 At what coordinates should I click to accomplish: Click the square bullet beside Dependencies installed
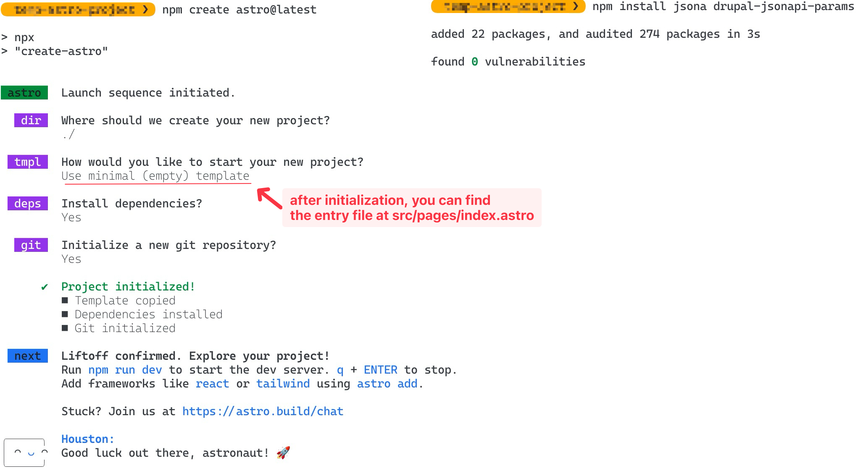[x=65, y=314]
